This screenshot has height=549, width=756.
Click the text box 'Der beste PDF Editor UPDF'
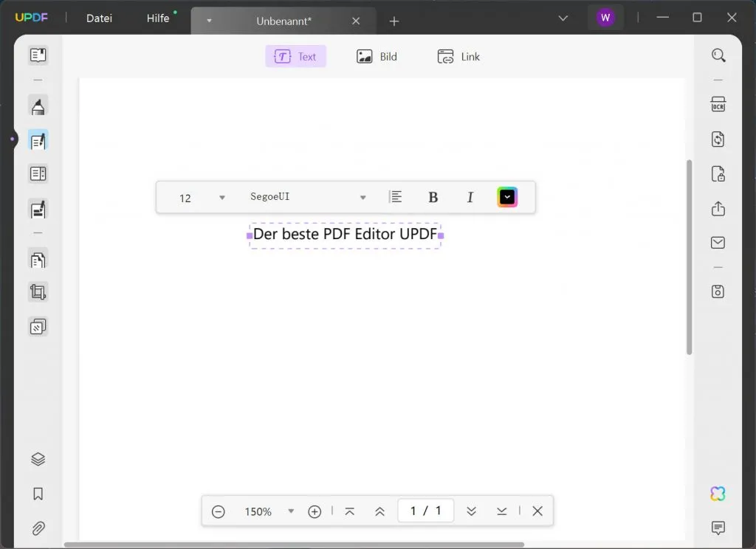coord(346,235)
